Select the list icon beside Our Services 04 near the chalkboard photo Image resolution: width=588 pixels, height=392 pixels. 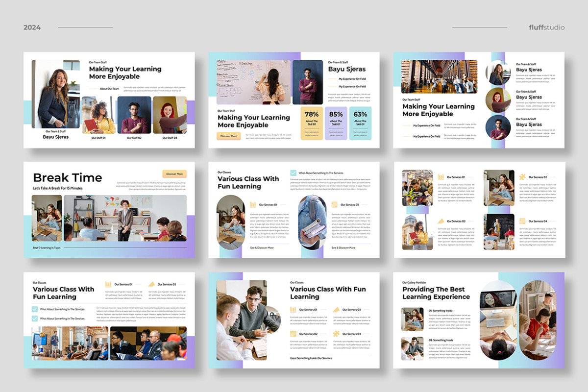click(x=522, y=221)
